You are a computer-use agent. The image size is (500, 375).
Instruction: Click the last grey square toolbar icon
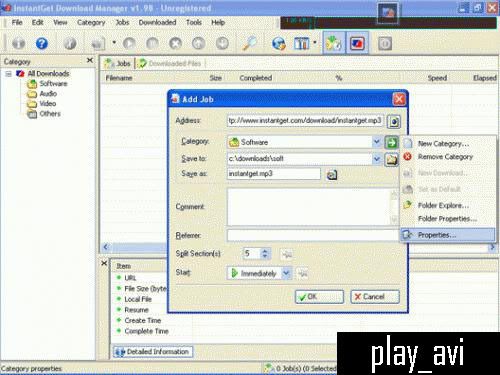(x=385, y=44)
